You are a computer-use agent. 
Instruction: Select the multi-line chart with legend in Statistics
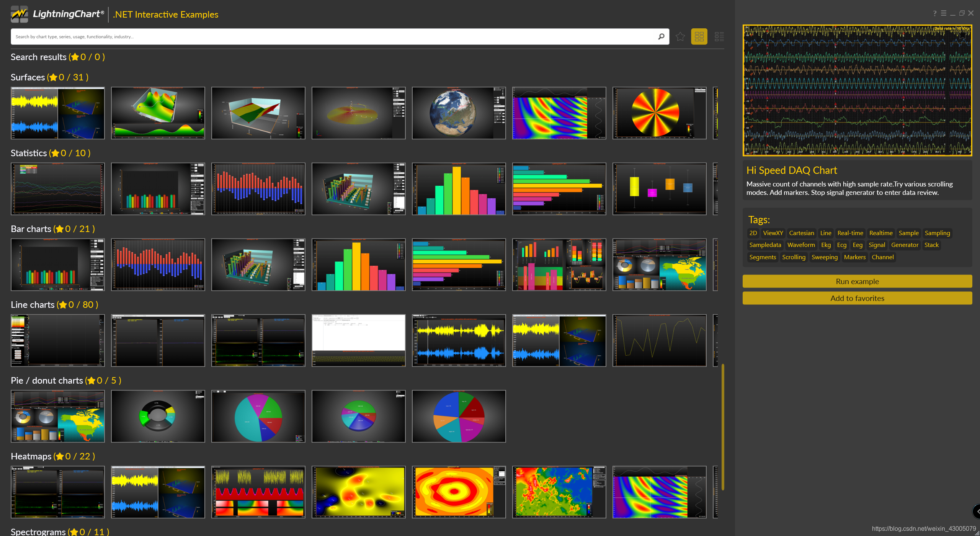[x=57, y=189]
